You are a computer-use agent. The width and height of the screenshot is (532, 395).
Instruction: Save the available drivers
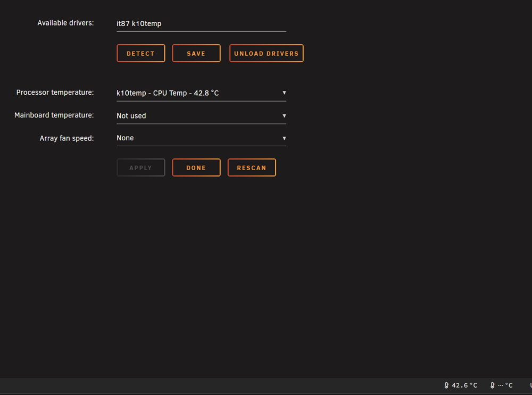click(196, 53)
